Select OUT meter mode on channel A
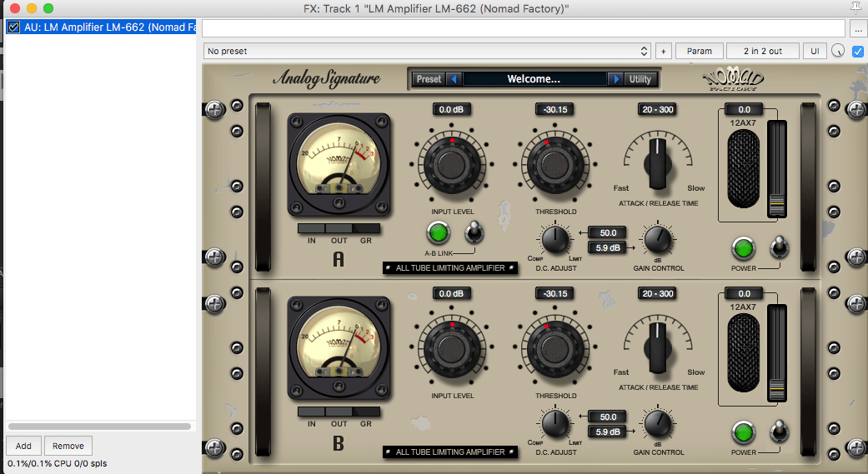Viewport: 868px width, 474px height. [339, 228]
